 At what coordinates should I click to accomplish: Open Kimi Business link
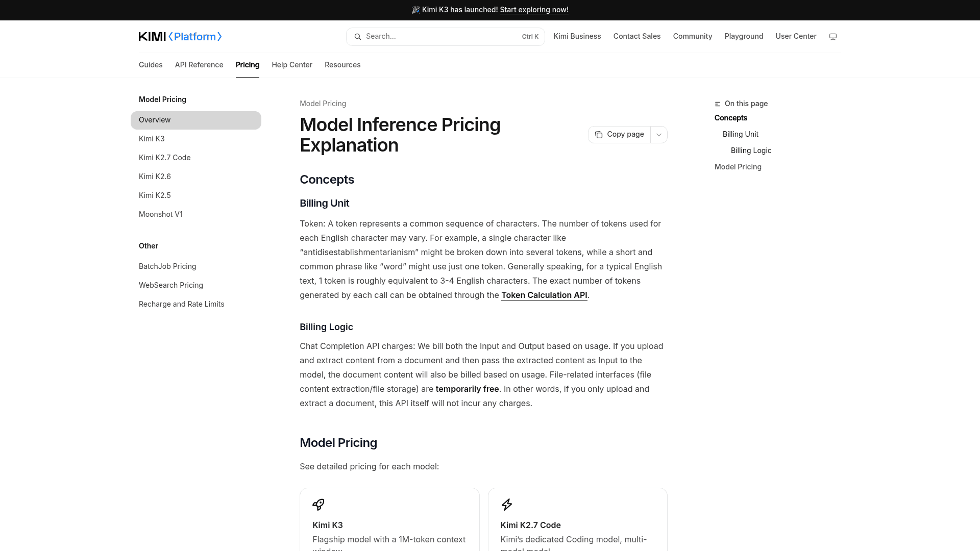[x=577, y=36]
